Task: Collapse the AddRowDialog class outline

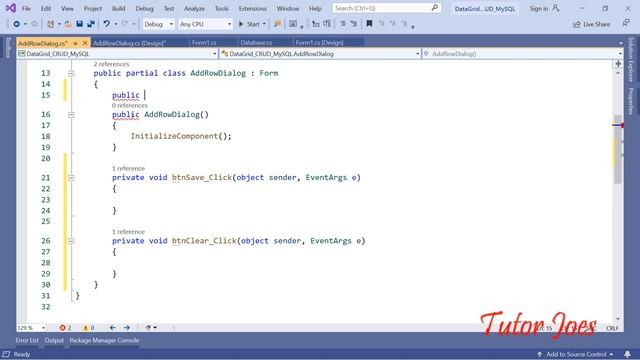Action: tap(71, 73)
